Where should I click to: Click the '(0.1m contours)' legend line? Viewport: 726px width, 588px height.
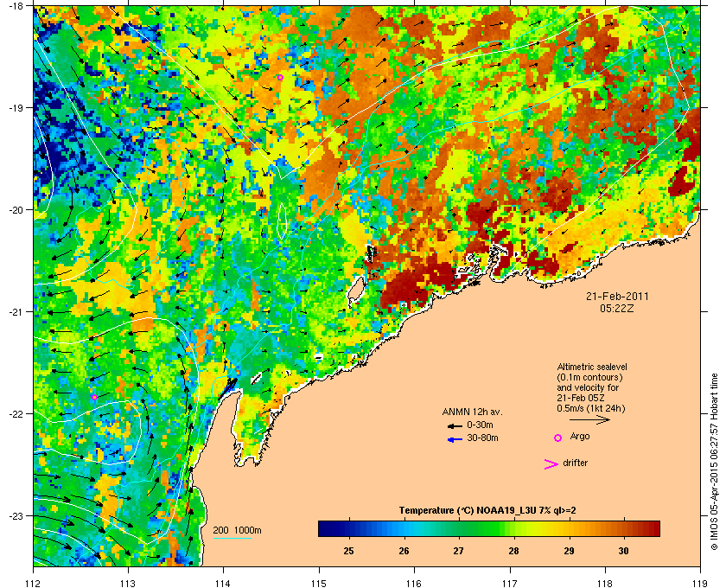589,377
